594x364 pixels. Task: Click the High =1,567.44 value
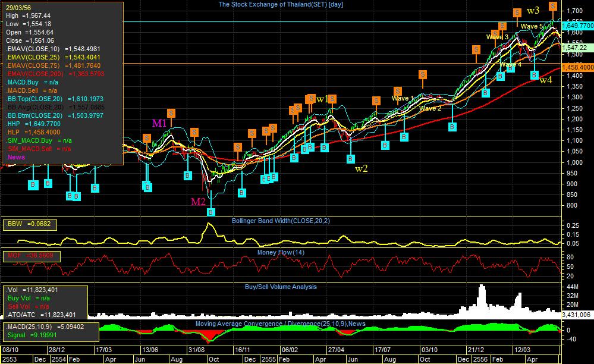coord(28,15)
